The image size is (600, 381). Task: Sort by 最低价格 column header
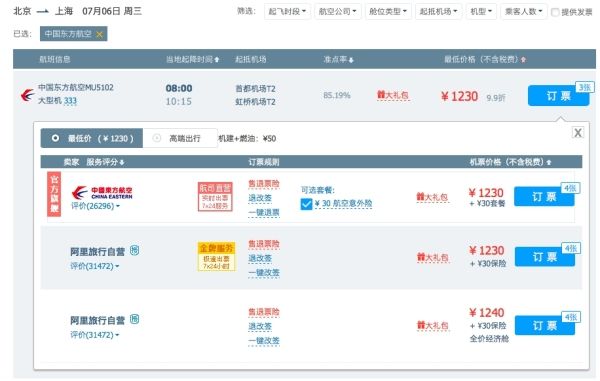pyautogui.click(x=485, y=59)
